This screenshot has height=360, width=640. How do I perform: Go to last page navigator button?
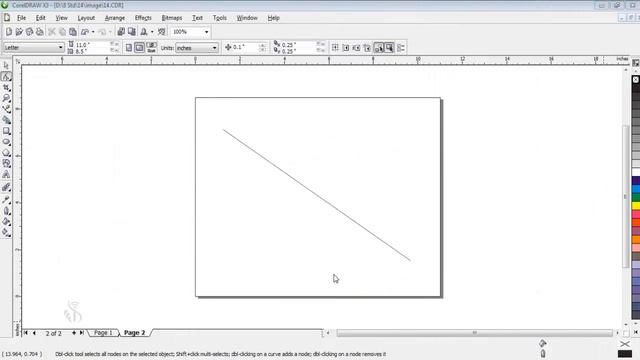(x=82, y=333)
